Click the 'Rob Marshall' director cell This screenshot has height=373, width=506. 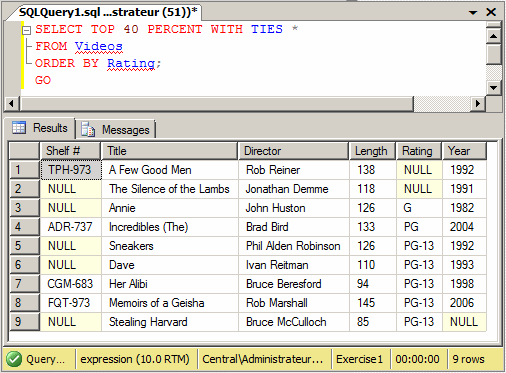coord(294,303)
